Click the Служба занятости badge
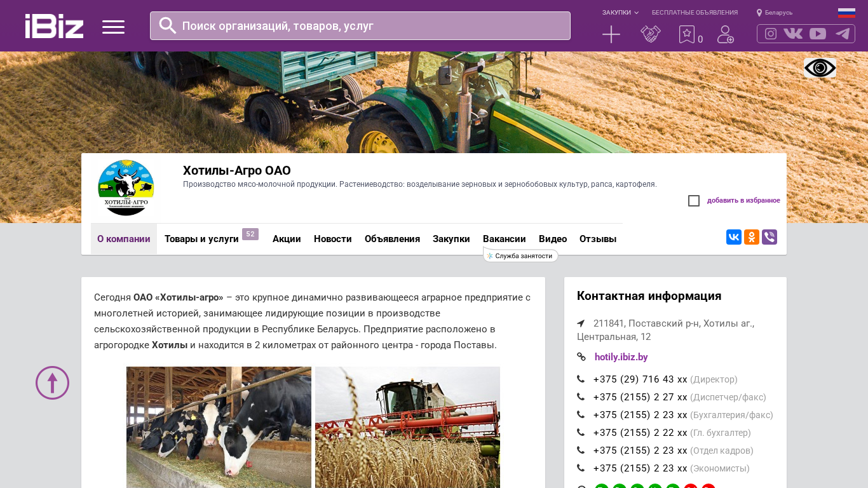868x488 pixels. [521, 255]
